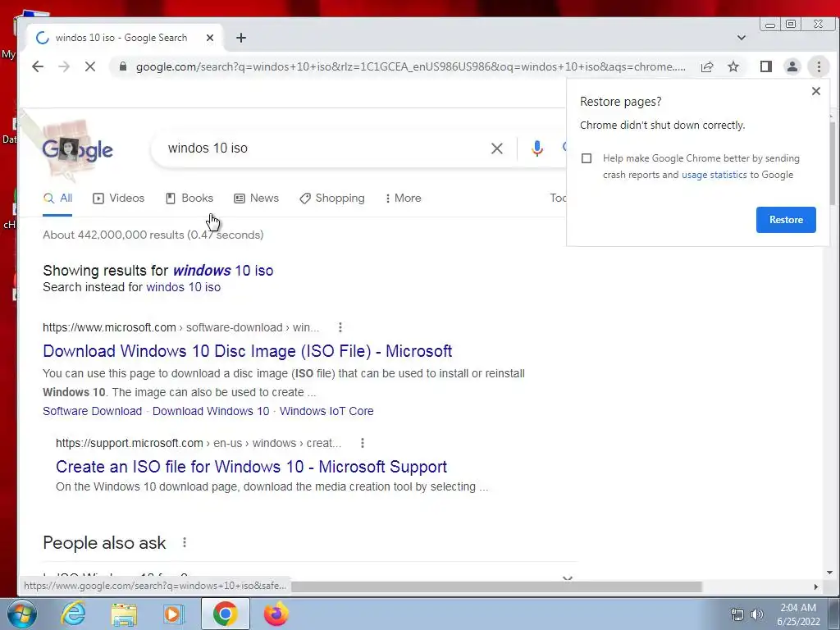The height and width of the screenshot is (630, 840).
Task: Open the taskbar clock and date
Action: (798, 614)
